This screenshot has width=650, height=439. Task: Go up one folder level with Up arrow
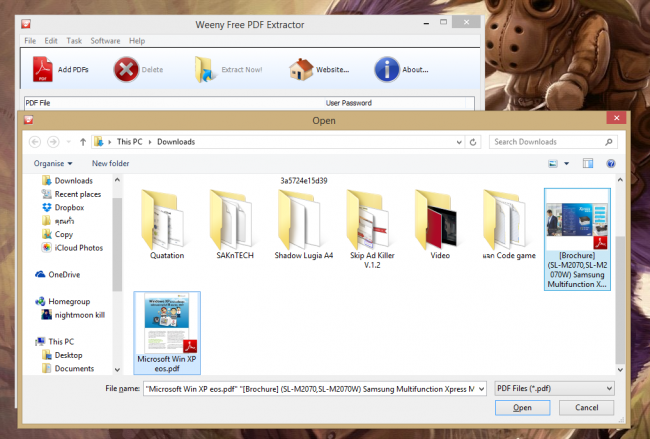(x=83, y=142)
